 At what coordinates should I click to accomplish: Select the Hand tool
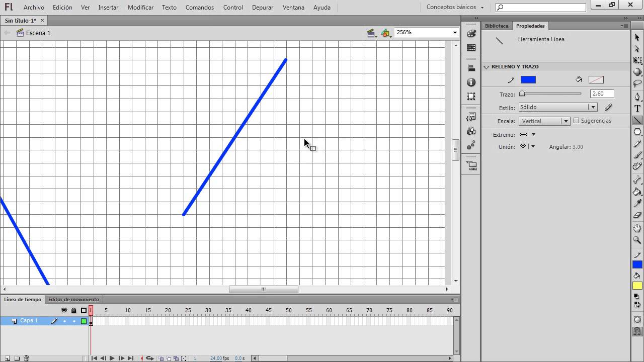637,229
